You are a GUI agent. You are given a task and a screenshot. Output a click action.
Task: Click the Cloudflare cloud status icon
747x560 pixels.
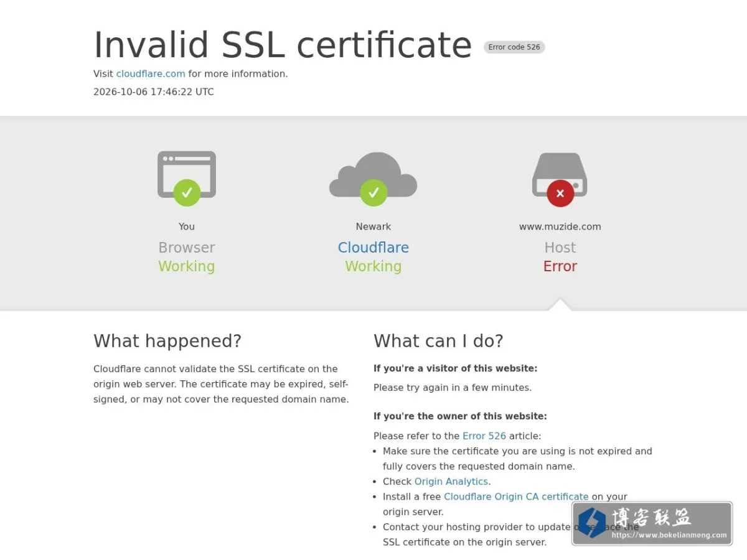tap(374, 179)
